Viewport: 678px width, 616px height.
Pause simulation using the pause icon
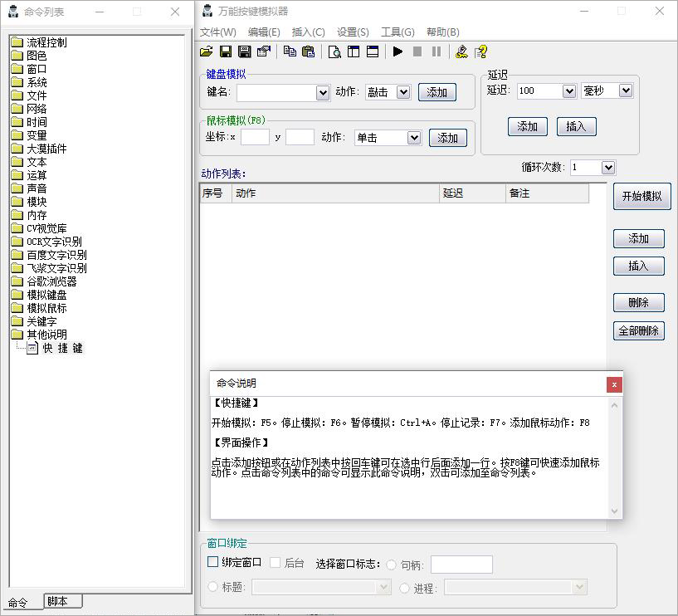pyautogui.click(x=436, y=51)
